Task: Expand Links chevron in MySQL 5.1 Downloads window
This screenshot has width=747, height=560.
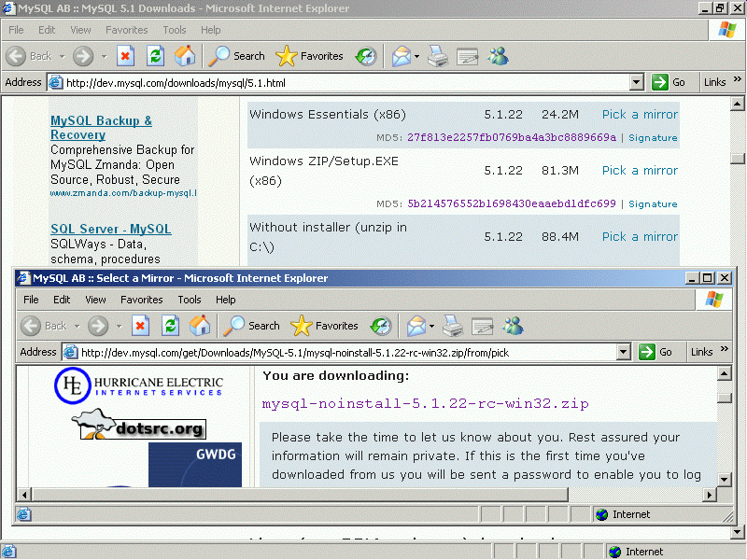Action: coord(738,79)
